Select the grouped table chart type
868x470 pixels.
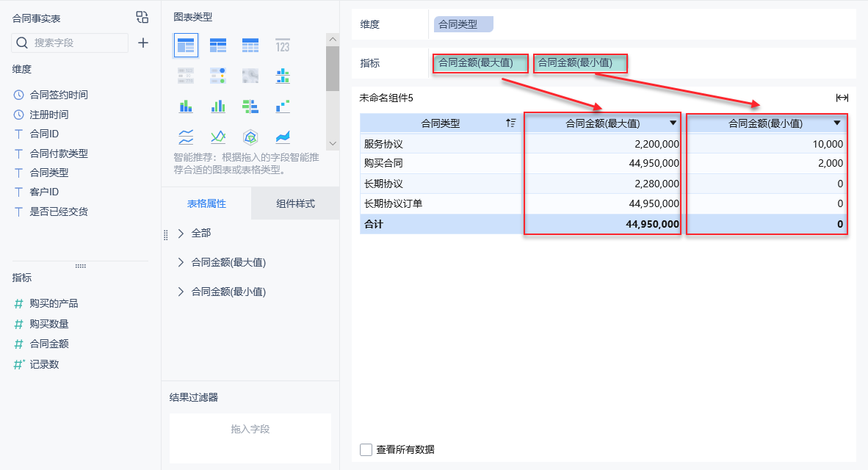(x=186, y=46)
